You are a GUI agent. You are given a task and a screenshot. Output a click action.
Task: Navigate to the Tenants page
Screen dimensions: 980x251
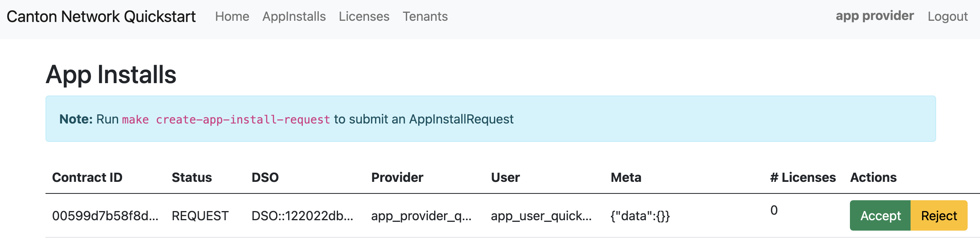tap(425, 16)
